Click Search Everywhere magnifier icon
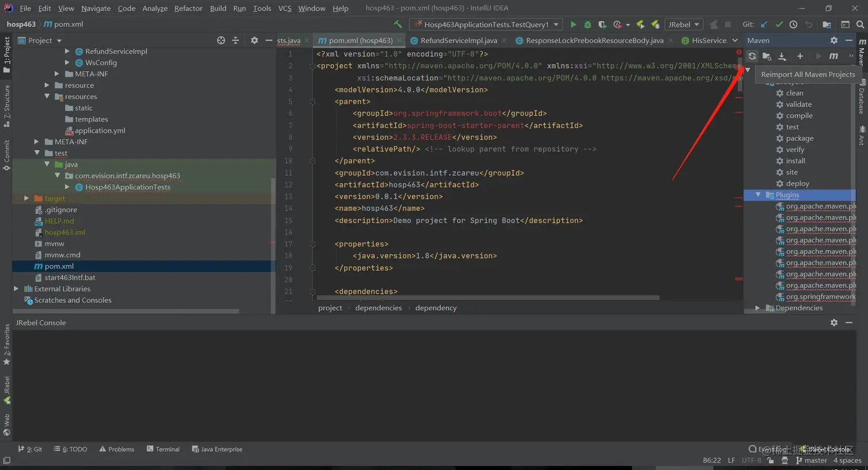The image size is (868, 470). point(860,24)
